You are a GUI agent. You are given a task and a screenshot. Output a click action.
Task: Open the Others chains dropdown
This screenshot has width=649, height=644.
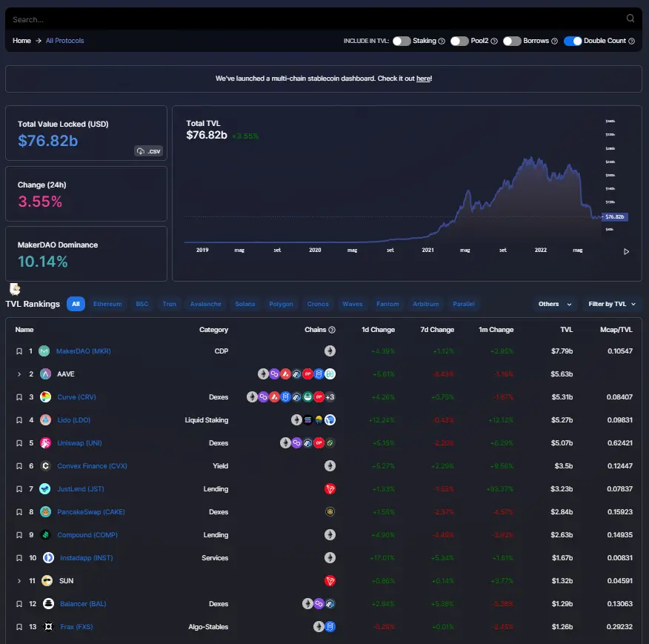click(x=555, y=304)
